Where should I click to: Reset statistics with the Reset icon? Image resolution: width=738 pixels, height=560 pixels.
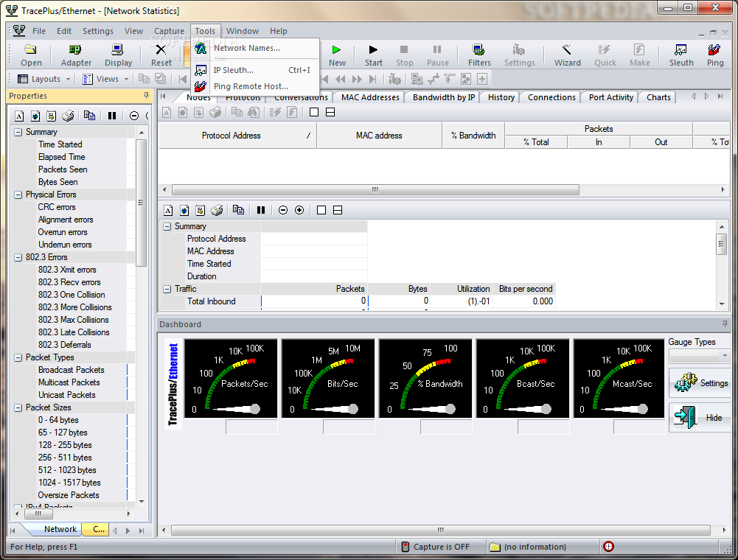[161, 55]
